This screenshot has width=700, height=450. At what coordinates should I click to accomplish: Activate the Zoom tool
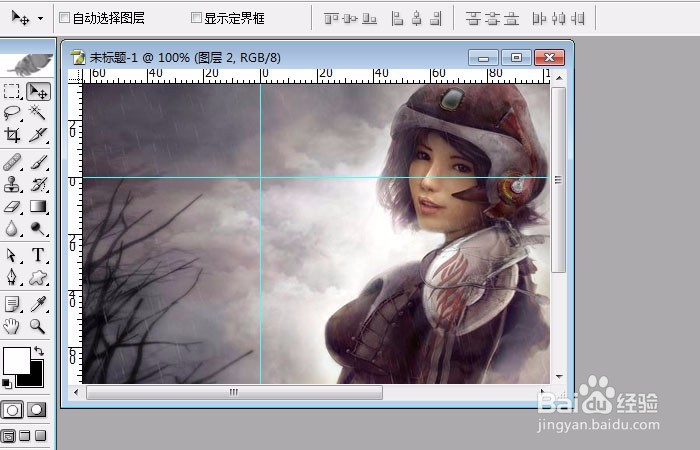(x=38, y=326)
